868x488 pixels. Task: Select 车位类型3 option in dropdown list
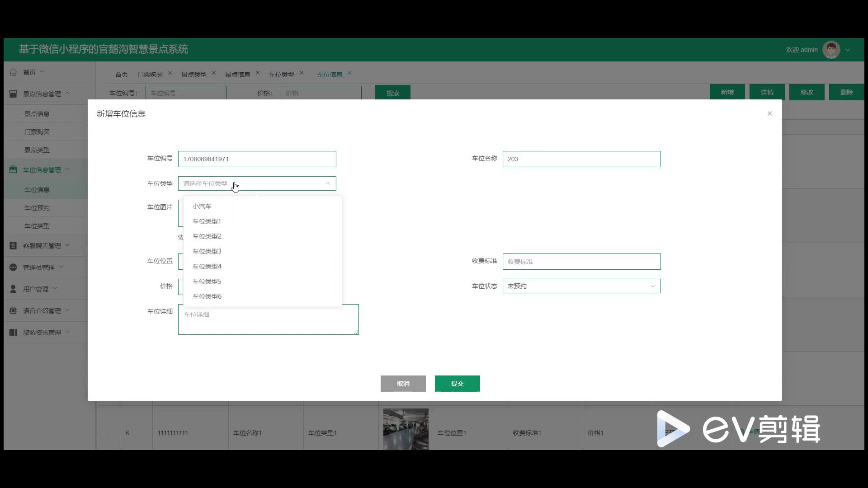207,251
